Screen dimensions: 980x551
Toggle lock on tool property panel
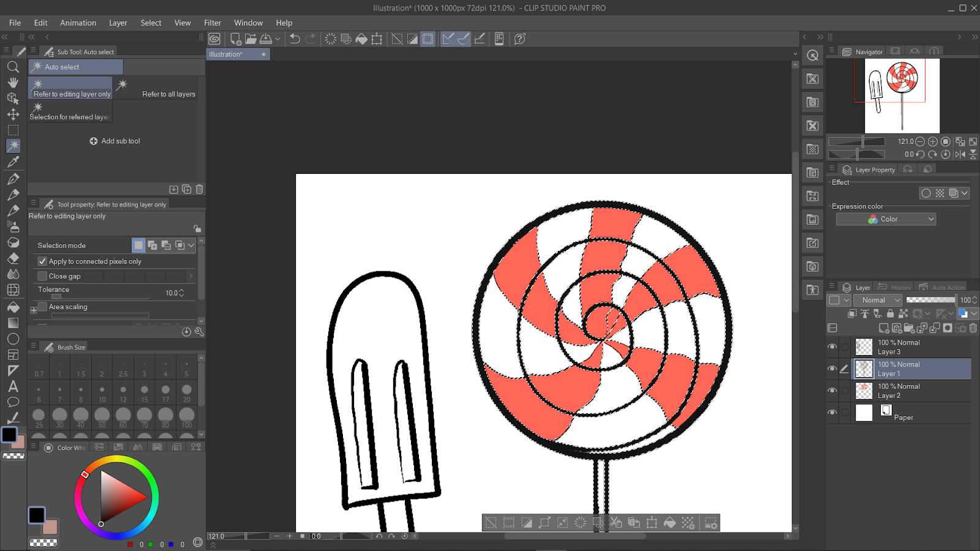tap(197, 228)
